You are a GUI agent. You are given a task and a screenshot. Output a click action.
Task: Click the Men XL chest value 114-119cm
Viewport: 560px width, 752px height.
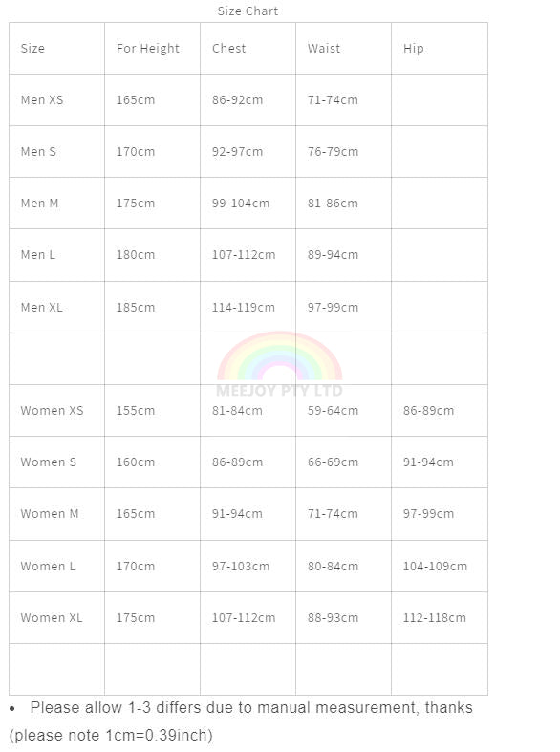(244, 307)
